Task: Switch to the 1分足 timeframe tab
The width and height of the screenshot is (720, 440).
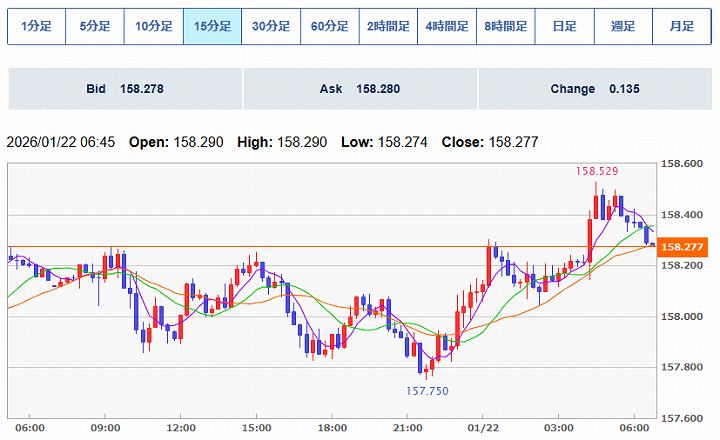Action: coord(36,27)
